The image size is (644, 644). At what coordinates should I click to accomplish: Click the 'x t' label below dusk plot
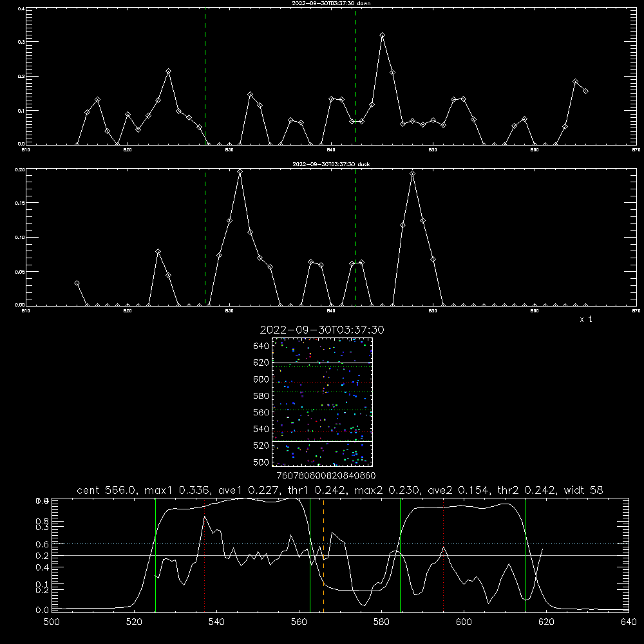(585, 319)
